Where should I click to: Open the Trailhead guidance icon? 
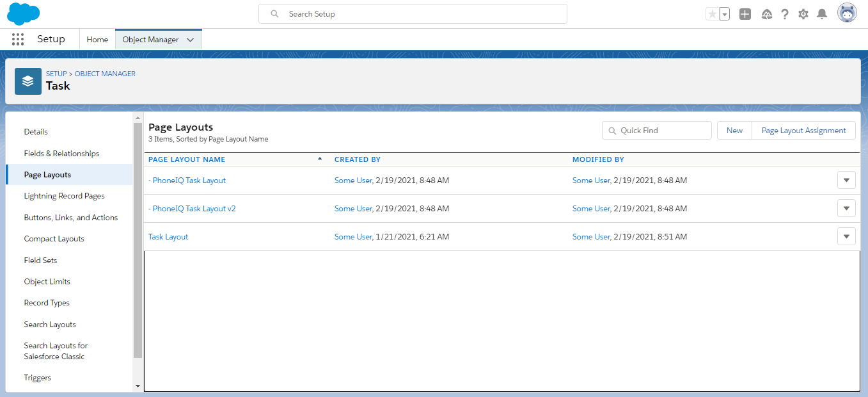click(766, 14)
